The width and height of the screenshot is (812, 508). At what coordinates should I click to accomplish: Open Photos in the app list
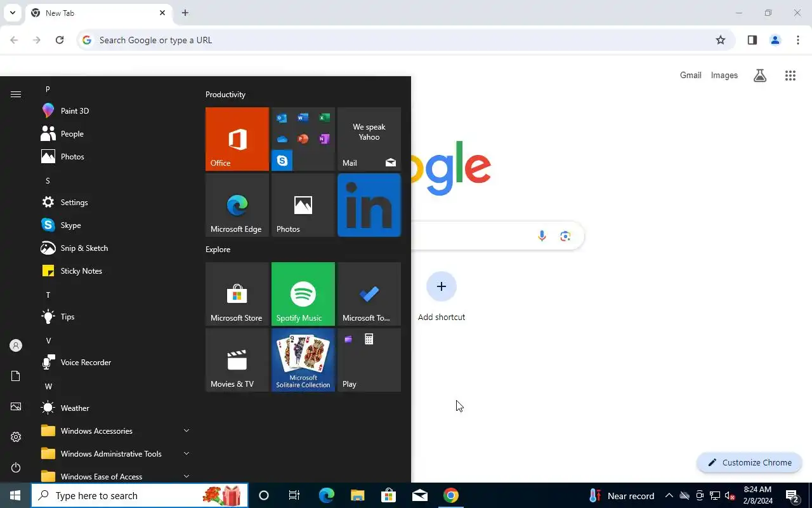[x=114, y=157]
